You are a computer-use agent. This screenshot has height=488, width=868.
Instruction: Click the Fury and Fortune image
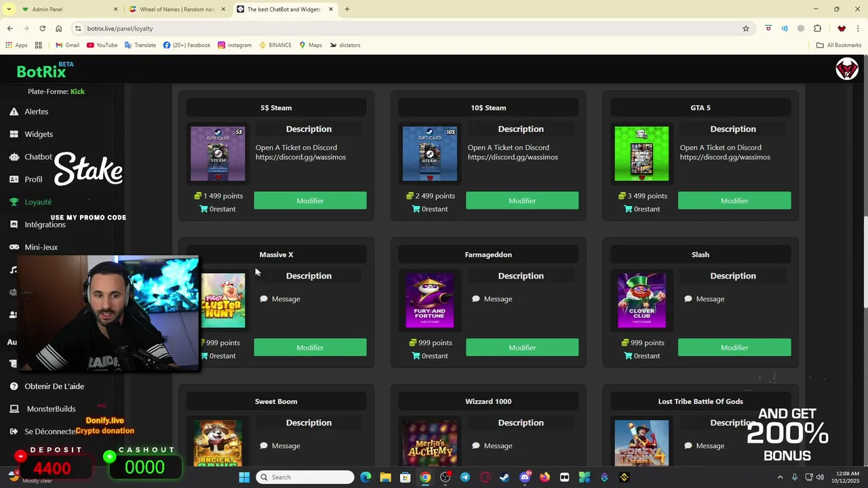coord(430,300)
